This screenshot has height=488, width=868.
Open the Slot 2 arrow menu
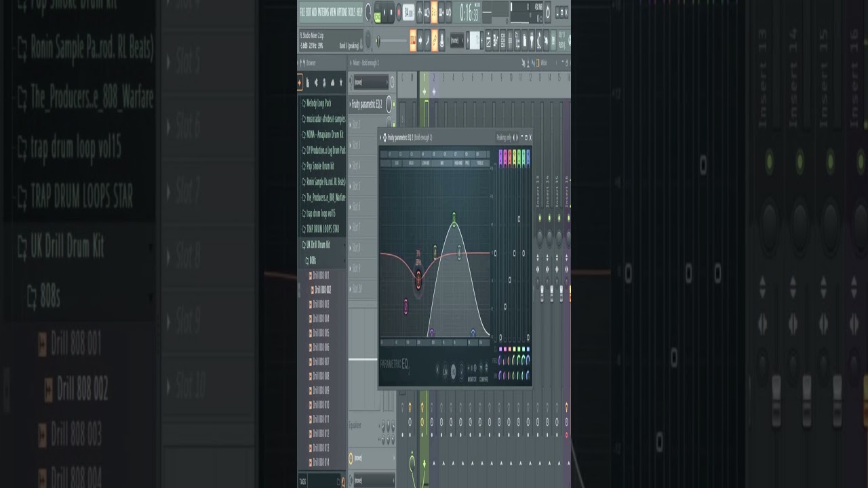(x=350, y=125)
